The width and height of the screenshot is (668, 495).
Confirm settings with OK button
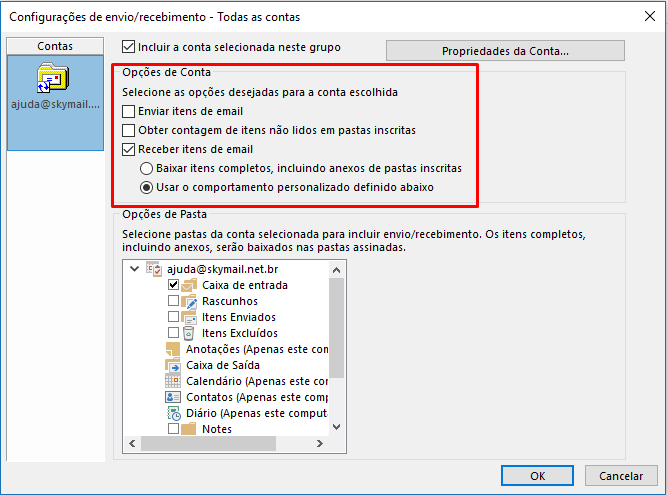pos(537,475)
